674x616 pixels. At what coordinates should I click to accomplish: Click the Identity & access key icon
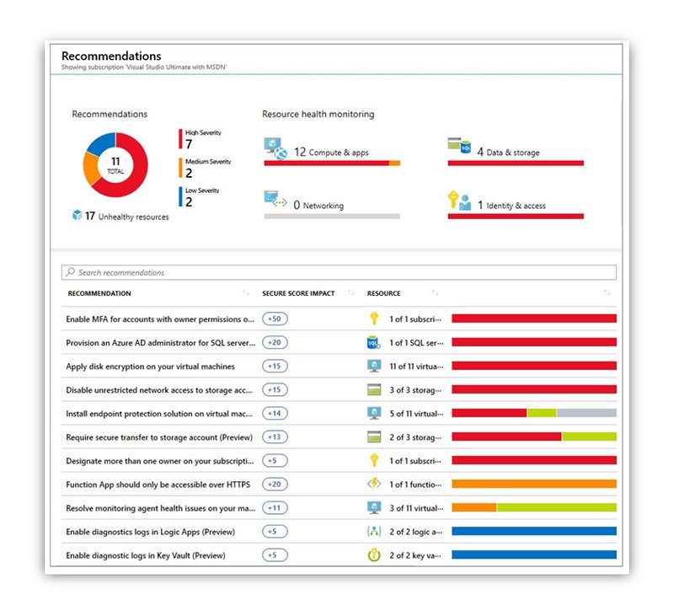click(457, 201)
